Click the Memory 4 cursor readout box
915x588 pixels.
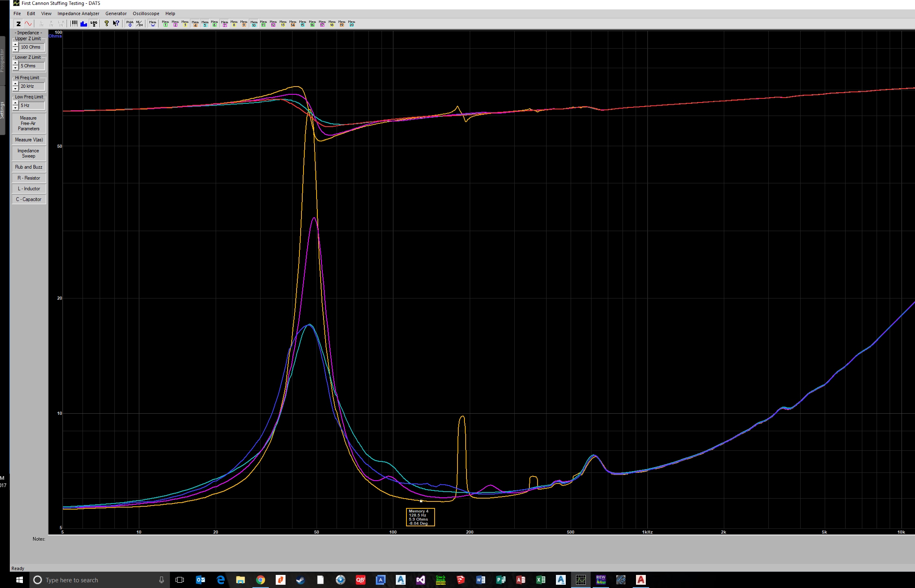pyautogui.click(x=420, y=517)
